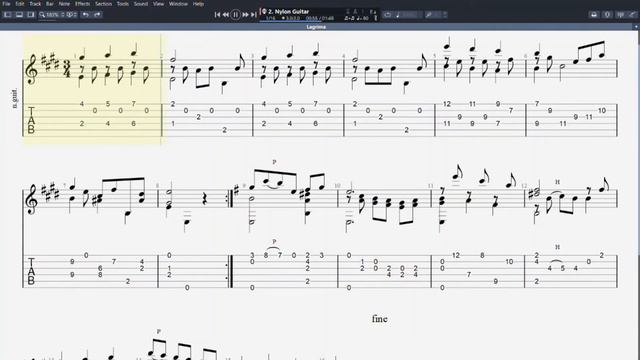The image size is (640, 360).
Task: Toggle loop playback
Action: pos(387,15)
